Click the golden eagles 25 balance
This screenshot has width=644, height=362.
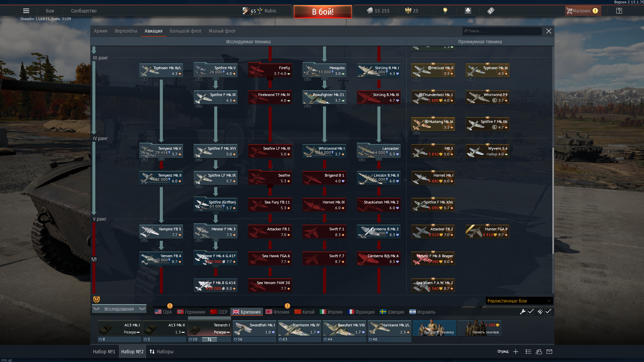point(412,11)
